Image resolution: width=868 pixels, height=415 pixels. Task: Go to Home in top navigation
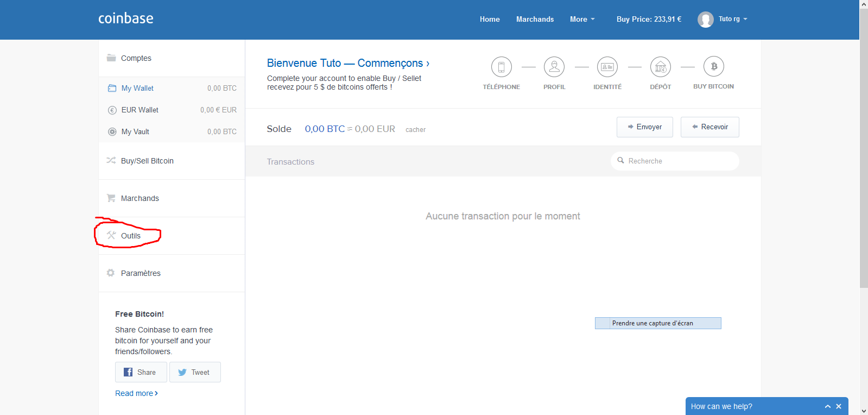[x=490, y=19]
